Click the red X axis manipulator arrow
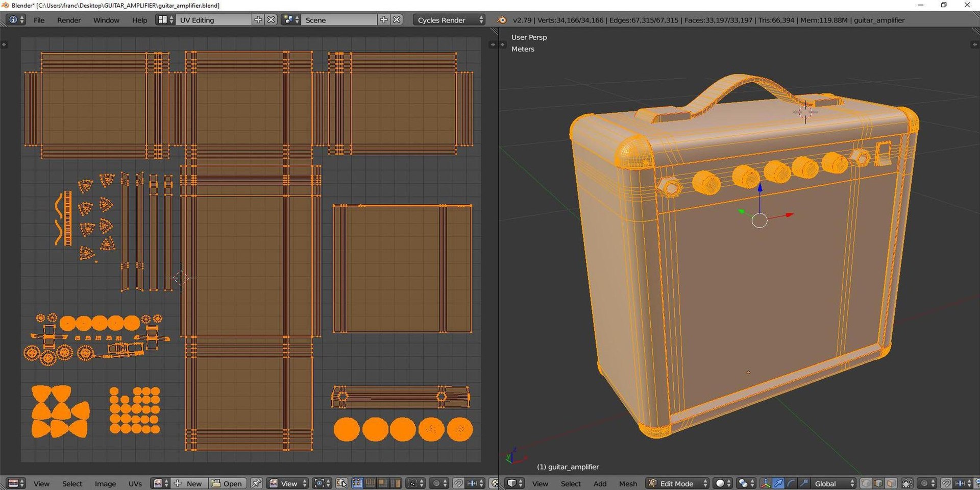Viewport: 980px width, 490px height. coord(790,215)
